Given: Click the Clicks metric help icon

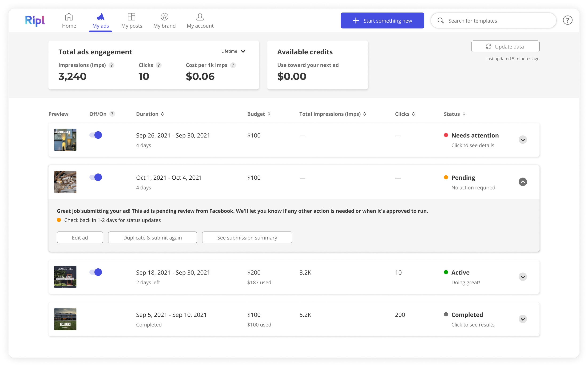Looking at the screenshot, I should (x=159, y=65).
